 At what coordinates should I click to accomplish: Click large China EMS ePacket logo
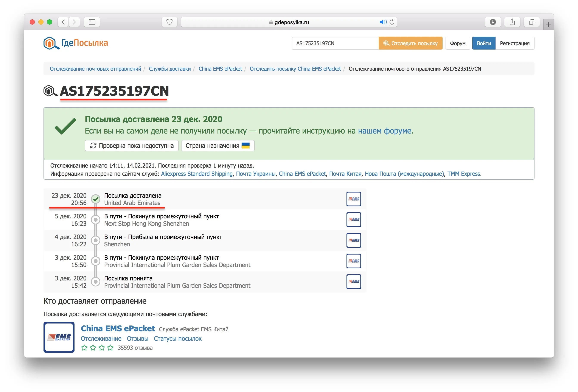[x=59, y=337]
